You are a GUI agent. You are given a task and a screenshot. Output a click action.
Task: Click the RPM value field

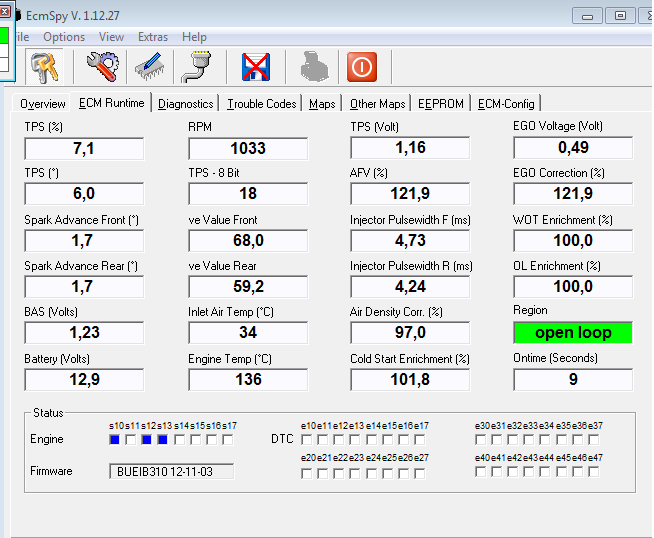click(248, 148)
